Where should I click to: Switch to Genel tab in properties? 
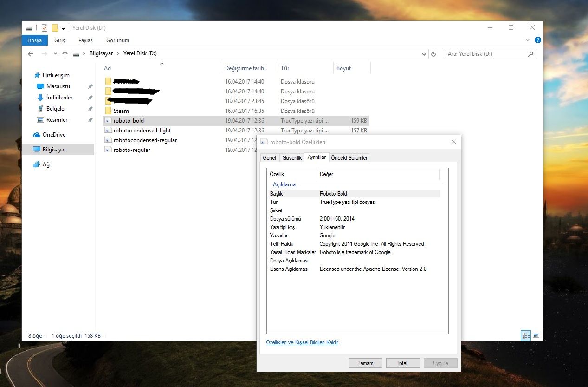coord(269,158)
